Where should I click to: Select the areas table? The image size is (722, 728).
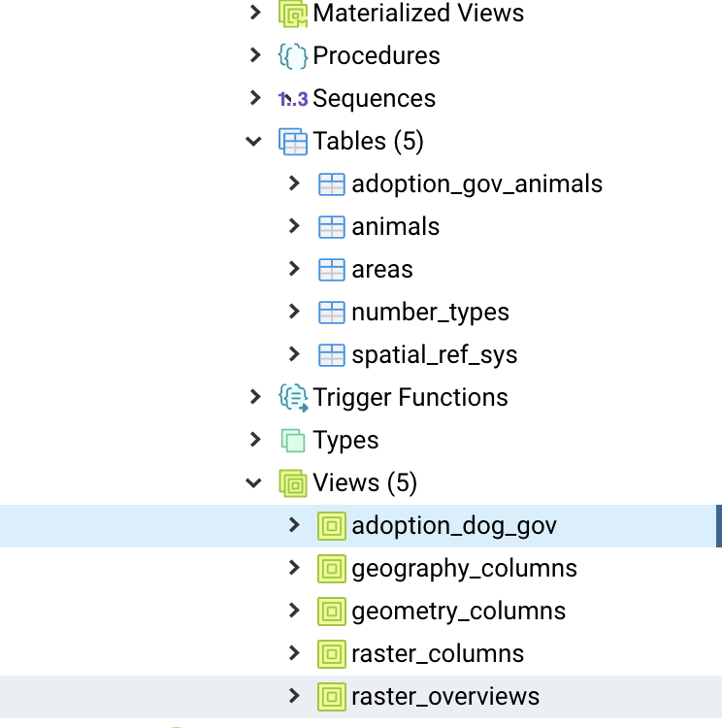(x=382, y=270)
